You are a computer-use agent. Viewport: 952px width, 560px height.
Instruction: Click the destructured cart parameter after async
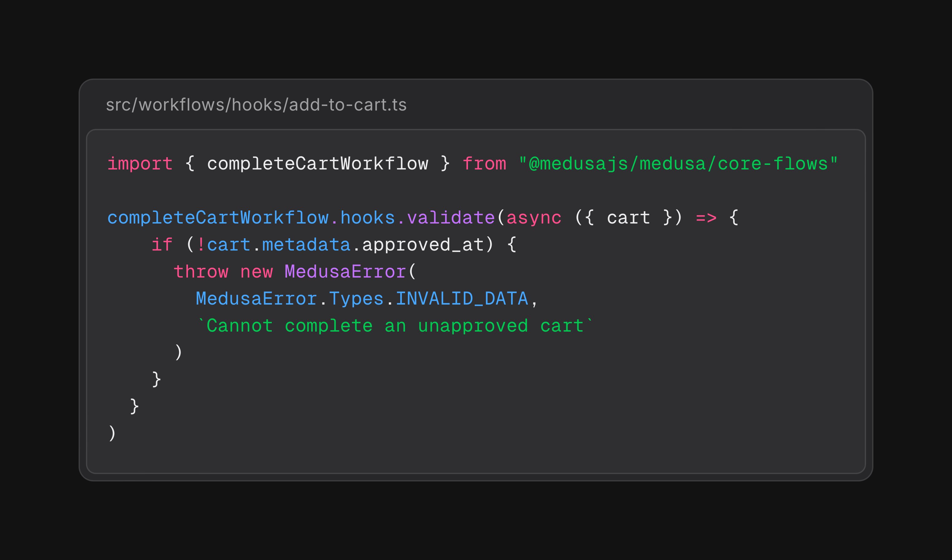(x=629, y=218)
